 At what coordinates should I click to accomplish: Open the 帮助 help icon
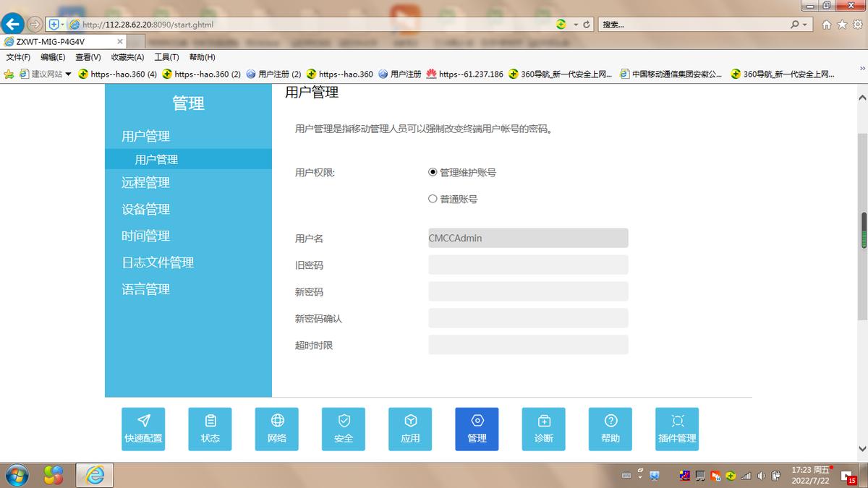(610, 428)
